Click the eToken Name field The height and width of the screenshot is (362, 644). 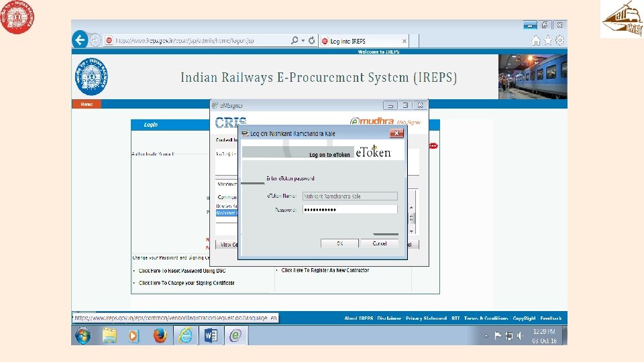click(350, 196)
